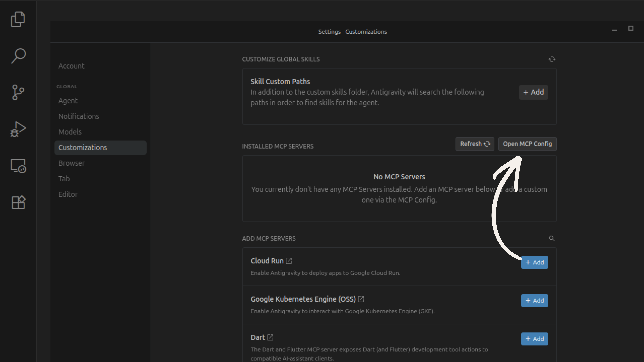This screenshot has height=362, width=644.
Task: Open the Explorer files icon
Action: pyautogui.click(x=18, y=19)
